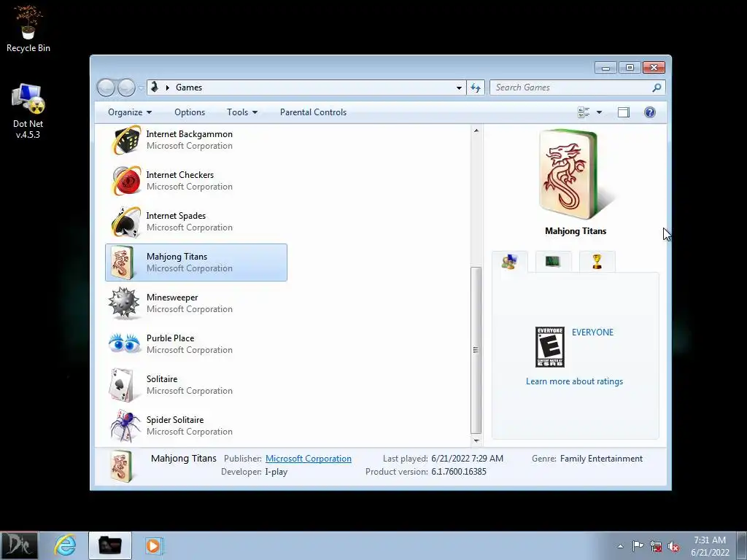Click the large Mahjong Titans preview image
747x560 pixels.
tap(576, 175)
